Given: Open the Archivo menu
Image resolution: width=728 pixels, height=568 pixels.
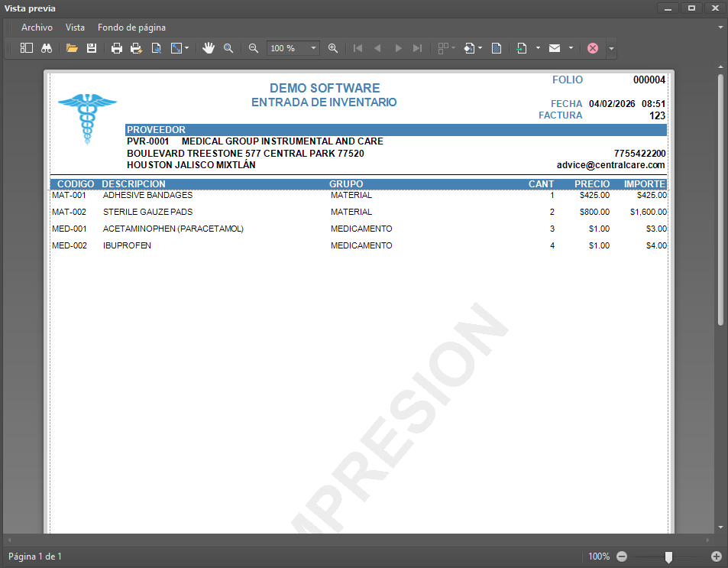Looking at the screenshot, I should tap(37, 28).
